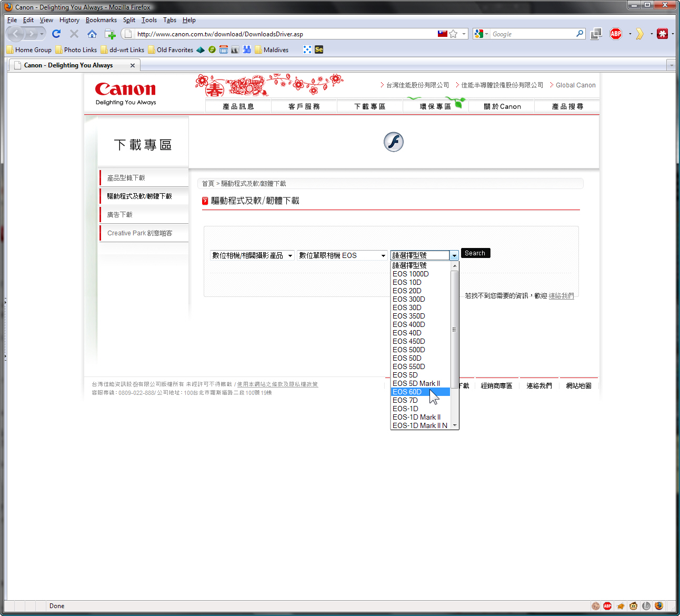This screenshot has width=680, height=616.
Task: Click in the Google search box
Action: click(x=533, y=34)
